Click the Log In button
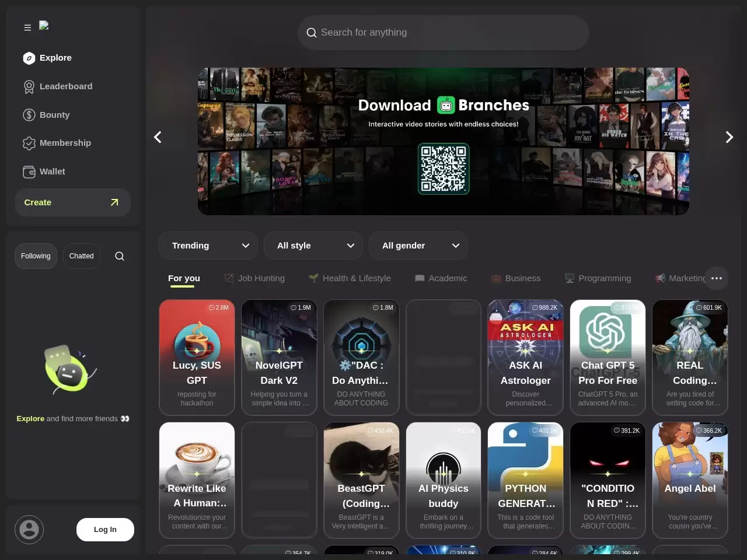Screen dimensions: 747x560 (105, 530)
